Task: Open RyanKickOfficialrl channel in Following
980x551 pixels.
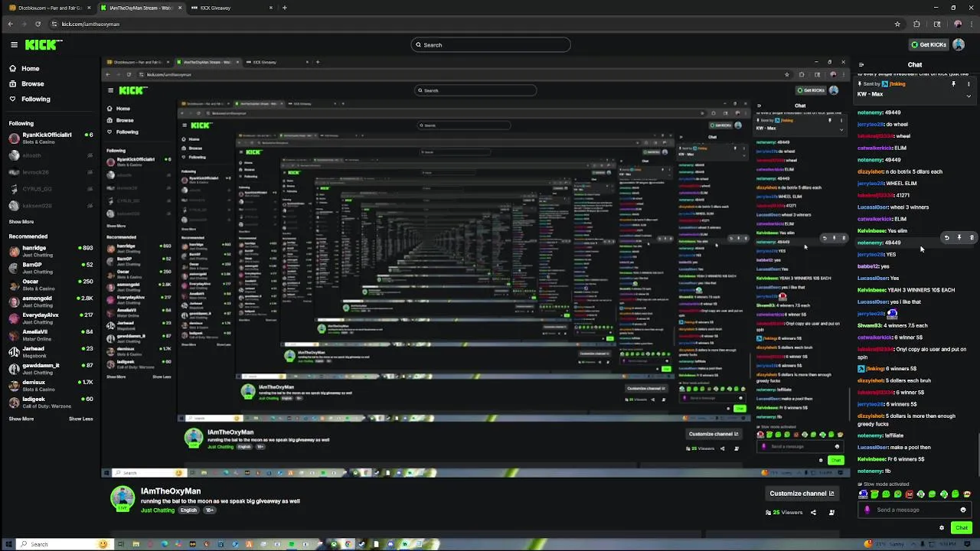Action: point(51,138)
